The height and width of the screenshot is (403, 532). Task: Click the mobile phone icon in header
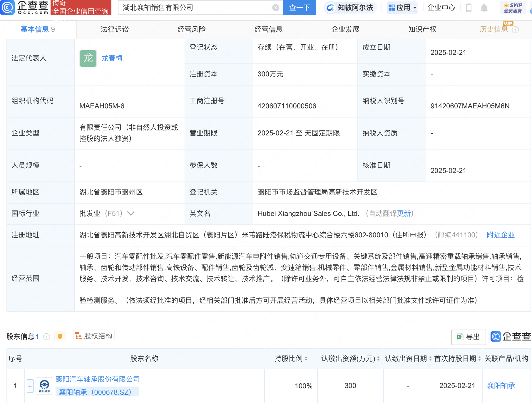[x=469, y=8]
